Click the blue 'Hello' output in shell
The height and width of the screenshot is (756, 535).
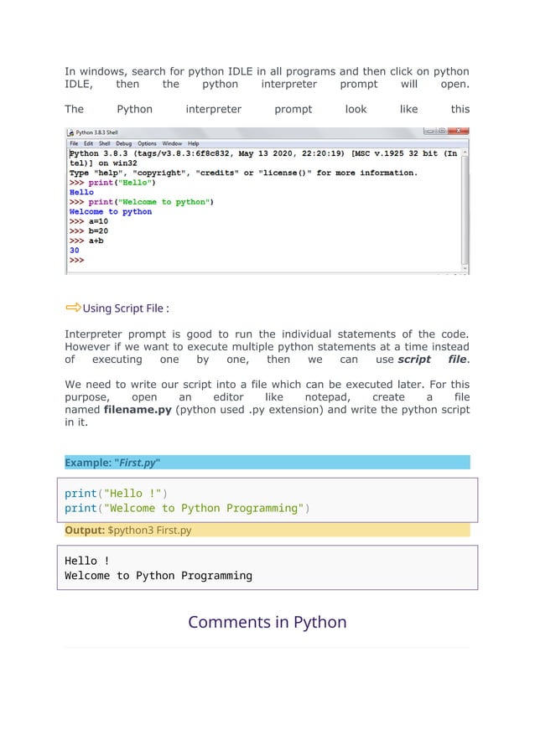click(81, 193)
